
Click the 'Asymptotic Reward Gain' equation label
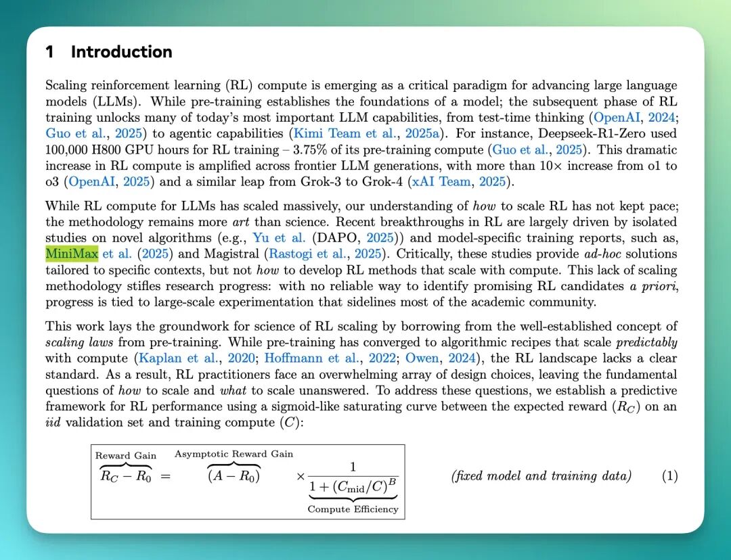pyautogui.click(x=234, y=454)
